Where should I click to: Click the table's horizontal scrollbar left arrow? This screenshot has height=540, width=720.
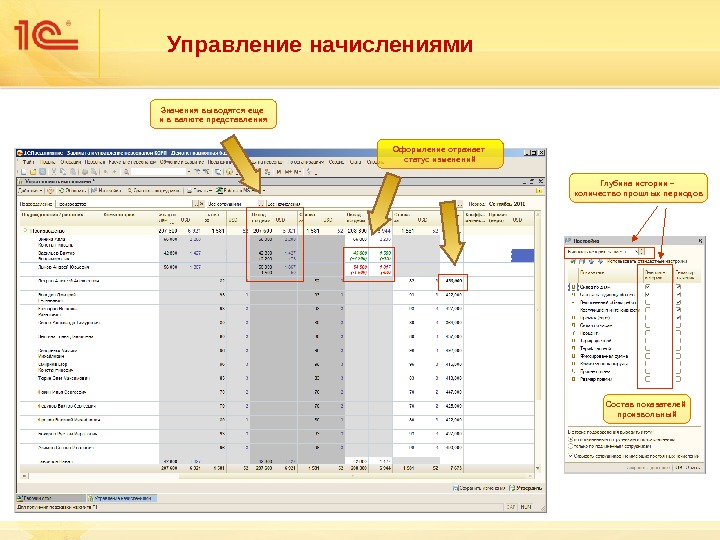point(24,476)
